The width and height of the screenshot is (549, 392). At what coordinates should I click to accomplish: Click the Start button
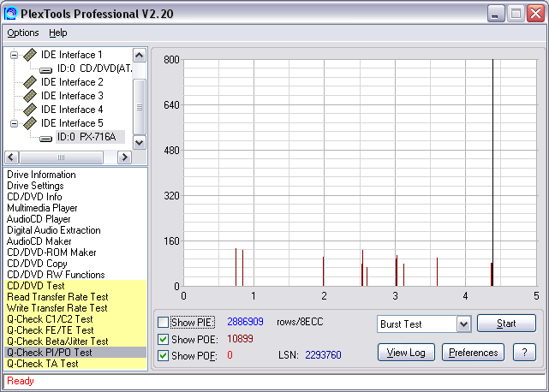[506, 323]
